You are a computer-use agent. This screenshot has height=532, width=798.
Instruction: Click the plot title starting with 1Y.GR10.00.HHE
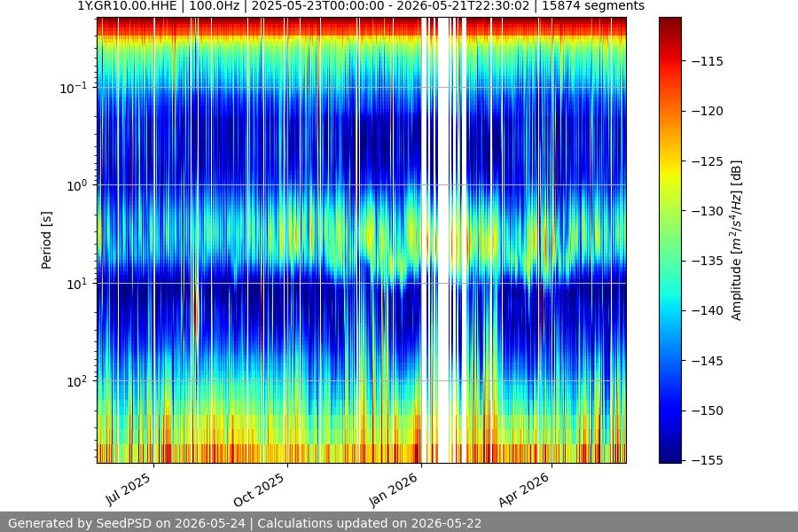click(361, 6)
